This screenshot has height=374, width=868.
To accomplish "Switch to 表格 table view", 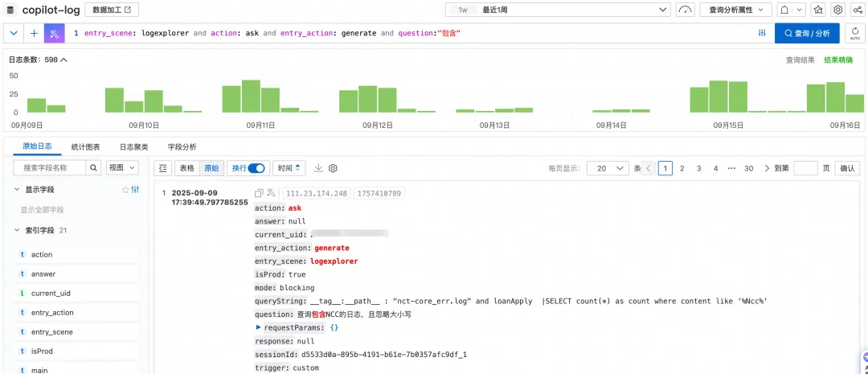I will click(x=187, y=168).
